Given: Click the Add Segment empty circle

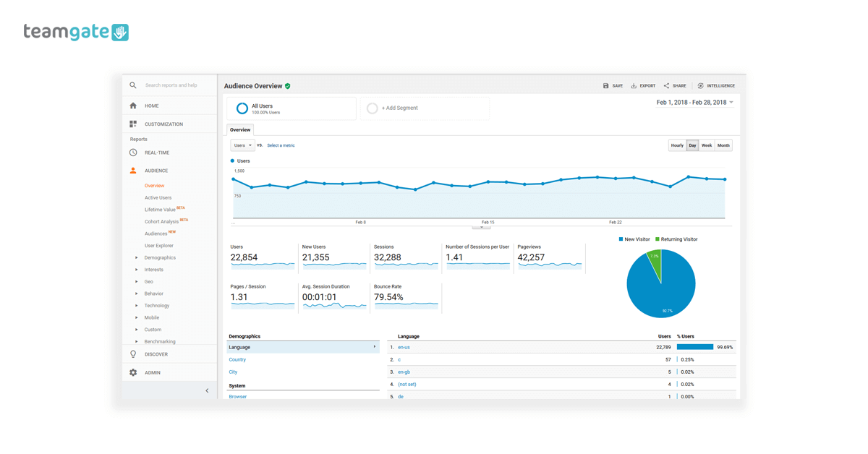Looking at the screenshot, I should 372,108.
